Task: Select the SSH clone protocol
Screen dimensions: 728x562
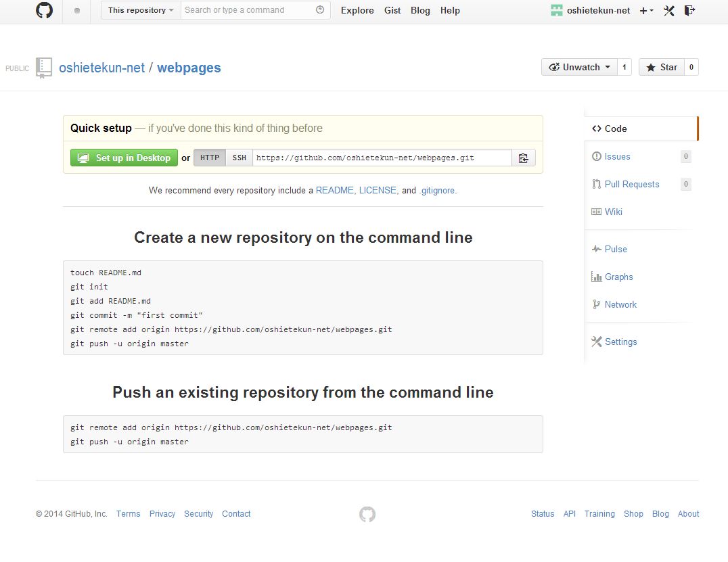Action: coord(240,158)
